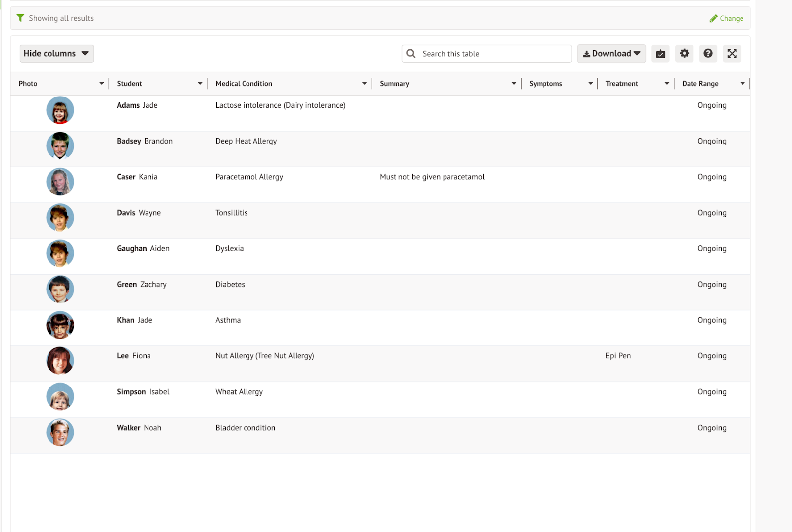The height and width of the screenshot is (532, 792).
Task: Open the Download dropdown button
Action: 611,54
